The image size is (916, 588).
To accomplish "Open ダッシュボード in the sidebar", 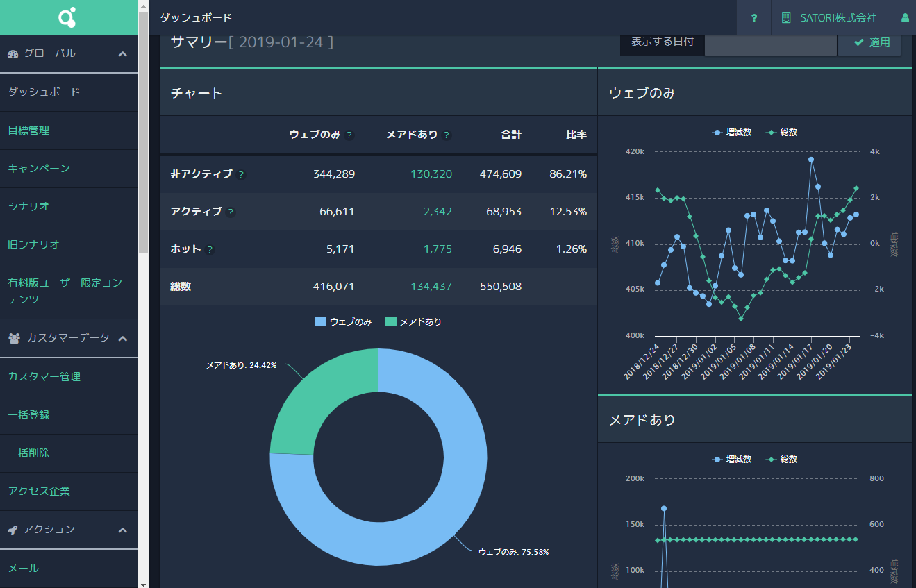I will pos(69,92).
